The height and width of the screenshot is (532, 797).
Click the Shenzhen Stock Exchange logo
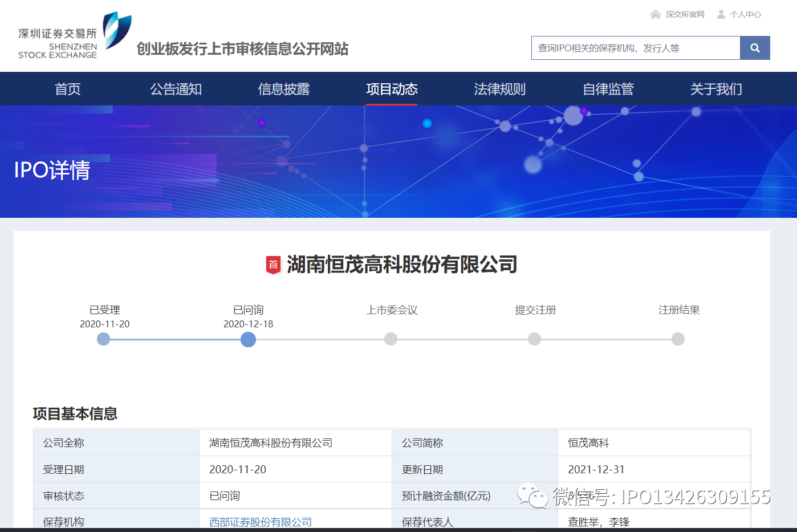(75, 35)
